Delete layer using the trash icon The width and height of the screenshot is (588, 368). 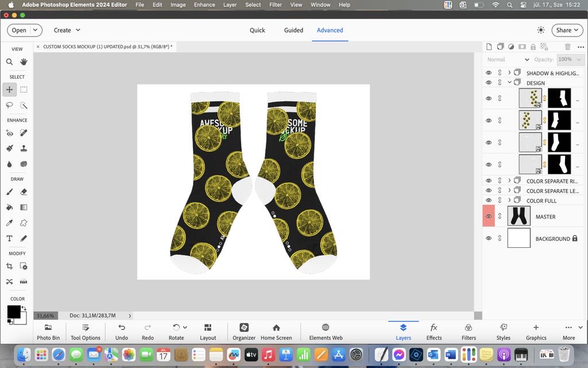[x=567, y=47]
